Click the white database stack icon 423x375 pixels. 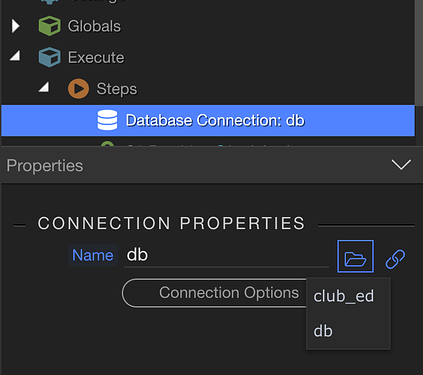click(x=107, y=120)
